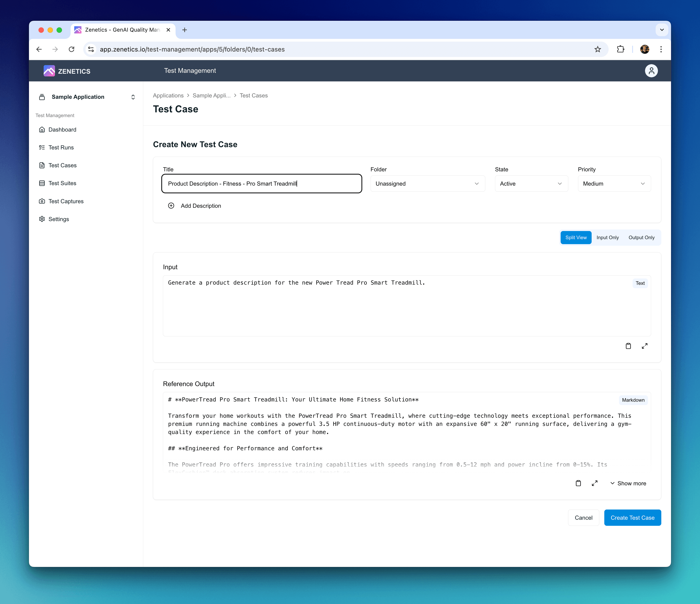Select Test Suites in the sidebar
The height and width of the screenshot is (604, 700).
click(x=62, y=183)
